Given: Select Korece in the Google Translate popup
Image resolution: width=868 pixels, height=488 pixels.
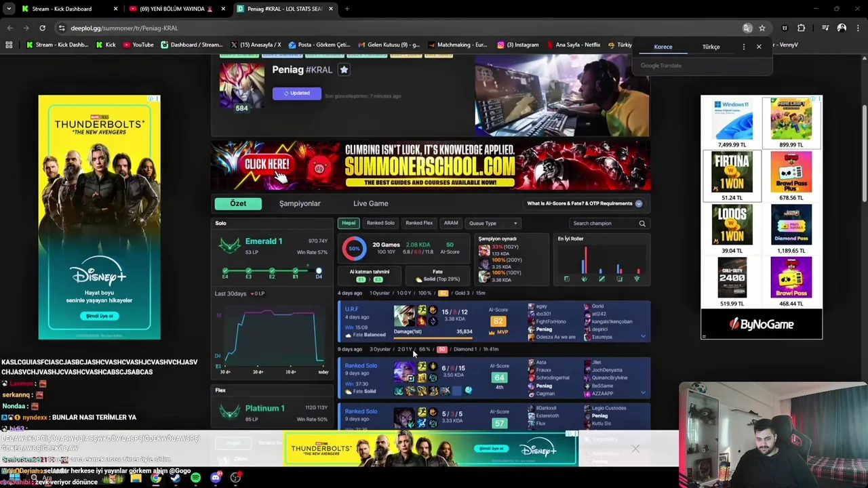Looking at the screenshot, I should 663,47.
